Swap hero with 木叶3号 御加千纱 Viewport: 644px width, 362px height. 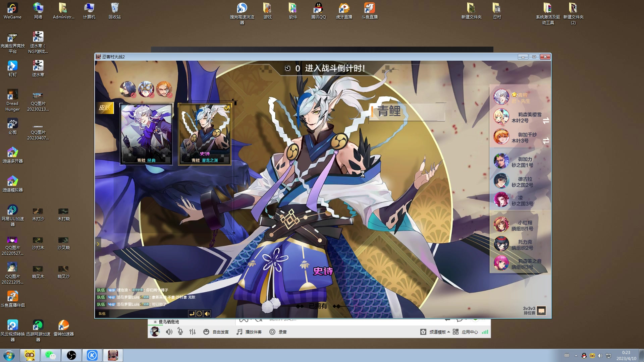[x=546, y=141]
